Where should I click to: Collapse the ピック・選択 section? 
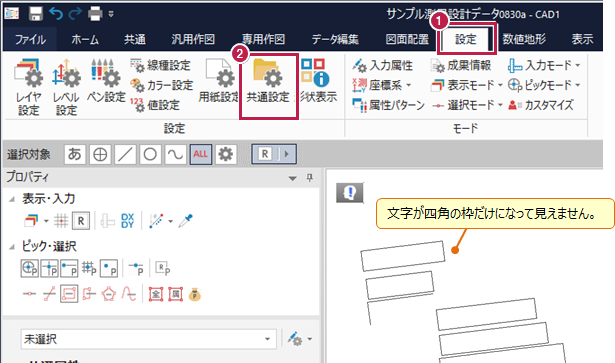12,247
